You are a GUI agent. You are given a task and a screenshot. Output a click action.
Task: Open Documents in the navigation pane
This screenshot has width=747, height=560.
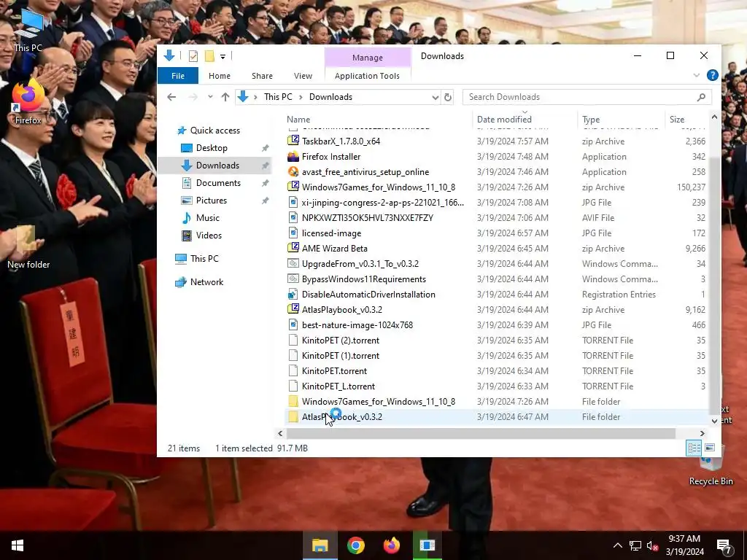218,183
